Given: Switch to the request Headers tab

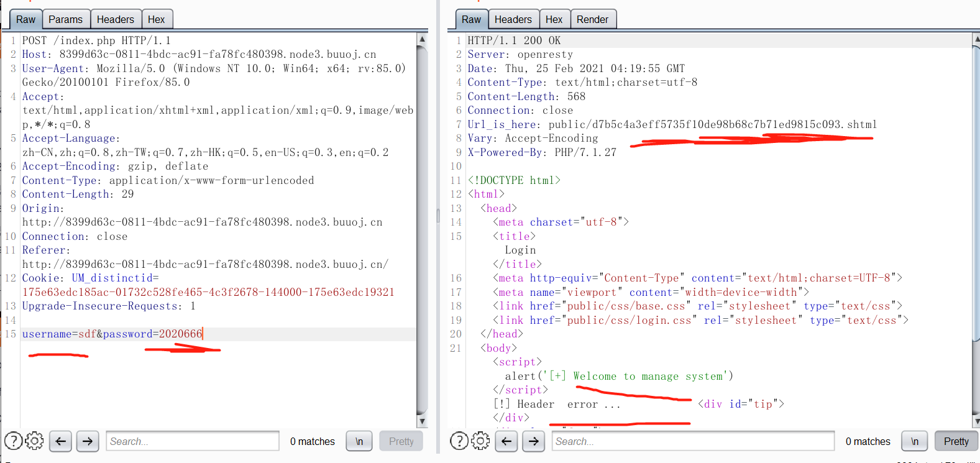Looking at the screenshot, I should (x=116, y=19).
